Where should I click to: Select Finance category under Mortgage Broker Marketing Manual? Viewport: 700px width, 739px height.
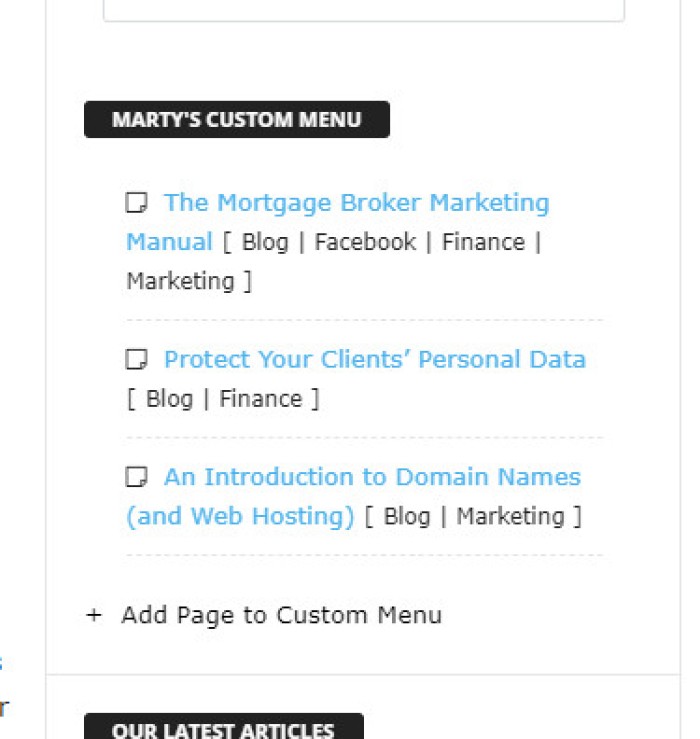[x=483, y=242]
